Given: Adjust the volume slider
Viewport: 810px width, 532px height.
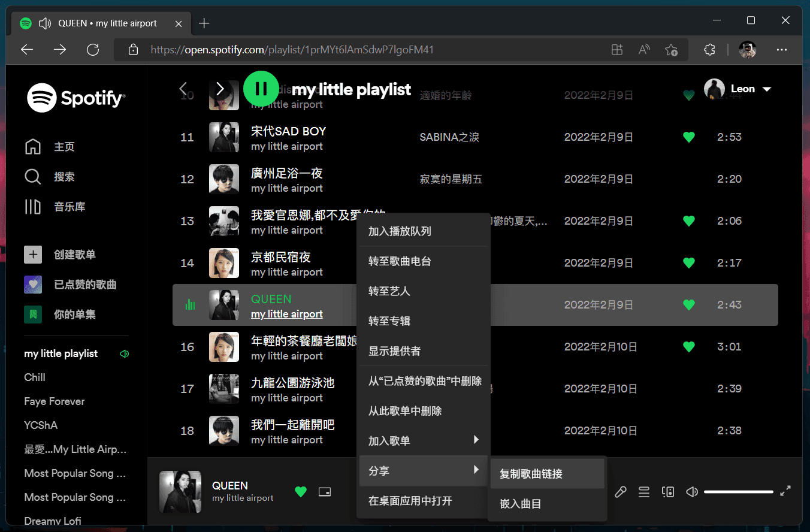Looking at the screenshot, I should click(x=739, y=492).
